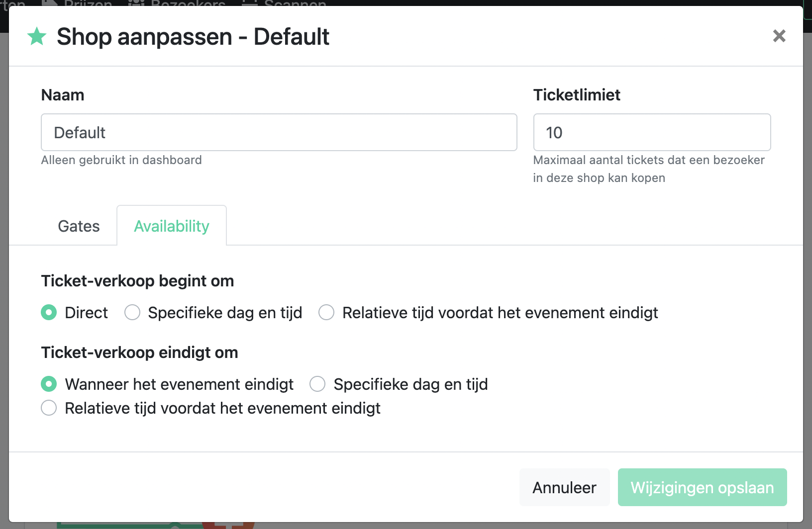
Task: Edit the Ticketlimiet number field
Action: tap(652, 132)
